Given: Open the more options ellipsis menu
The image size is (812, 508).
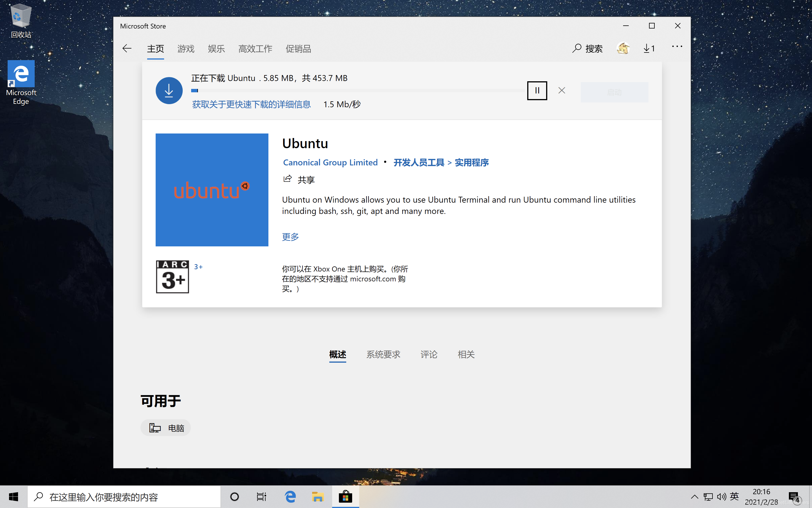Looking at the screenshot, I should click(677, 46).
